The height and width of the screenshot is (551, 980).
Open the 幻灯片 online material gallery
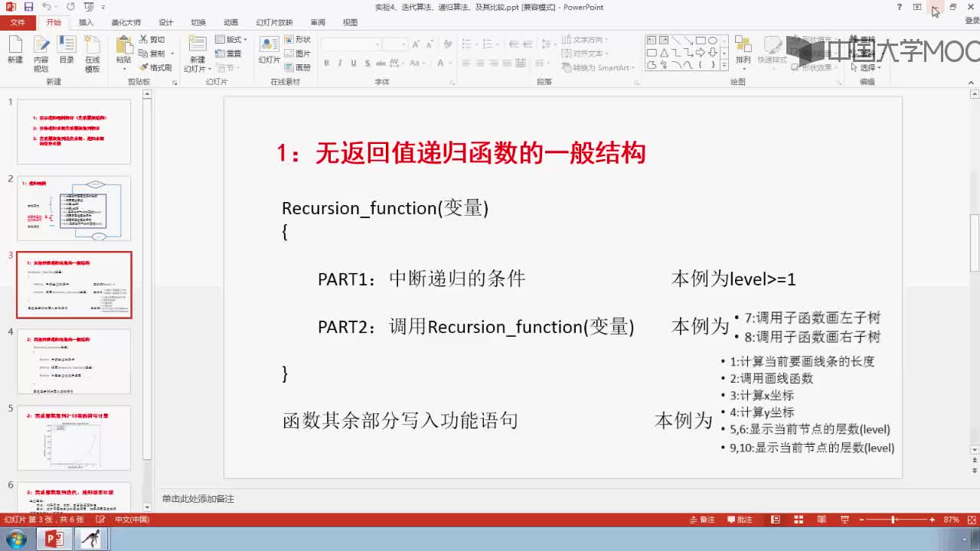tap(269, 51)
